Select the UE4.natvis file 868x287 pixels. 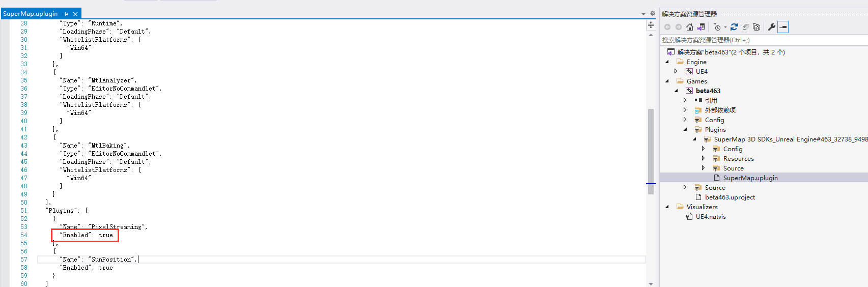(x=711, y=216)
